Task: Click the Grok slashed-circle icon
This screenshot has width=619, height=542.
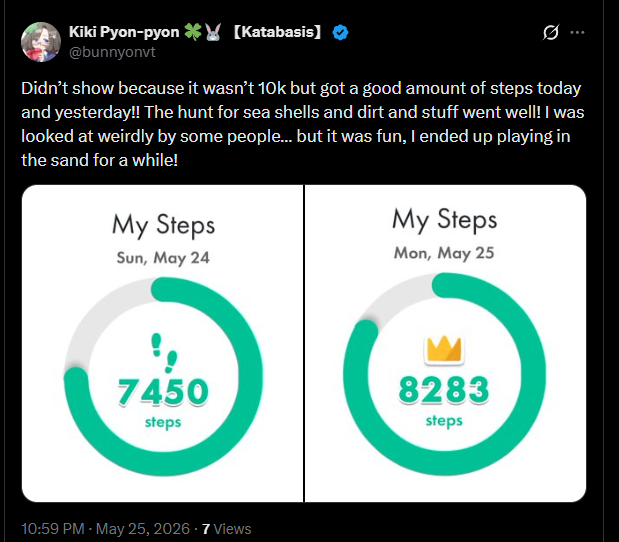Action: (550, 32)
